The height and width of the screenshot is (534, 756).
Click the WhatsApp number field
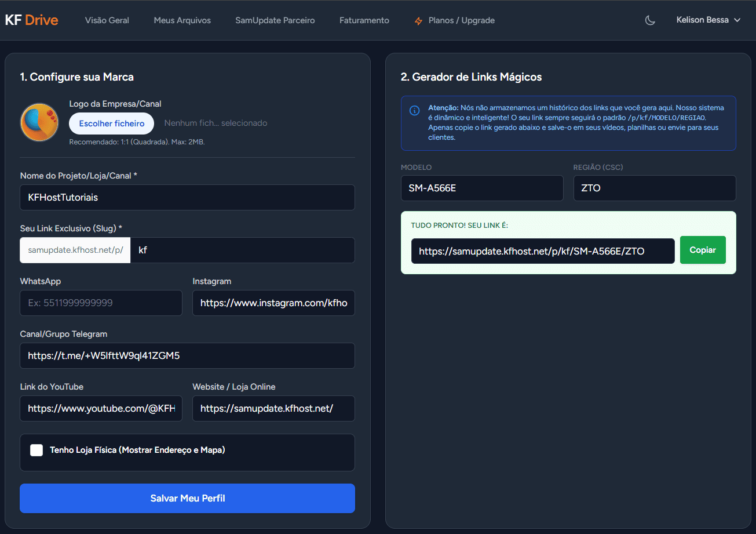click(x=101, y=303)
